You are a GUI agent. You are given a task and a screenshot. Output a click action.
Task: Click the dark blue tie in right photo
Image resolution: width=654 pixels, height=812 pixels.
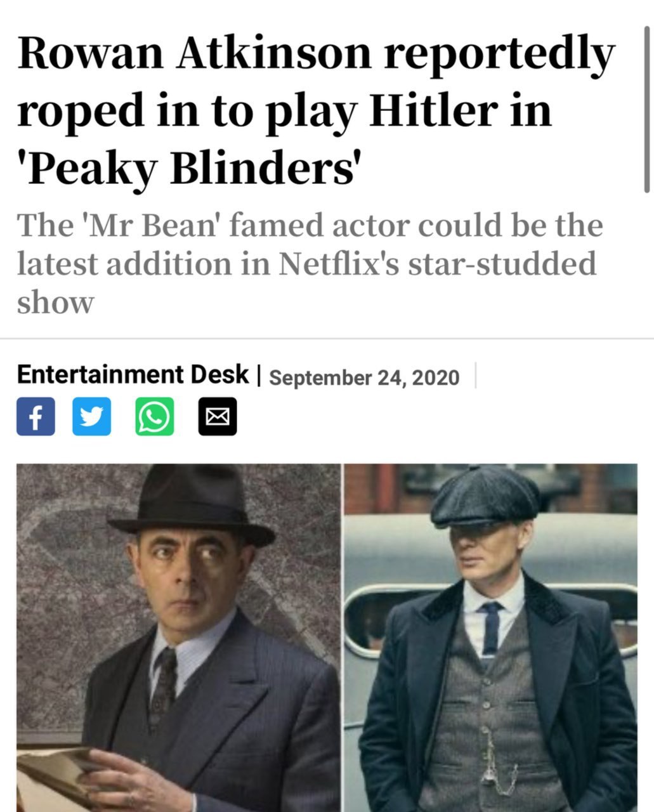(490, 629)
